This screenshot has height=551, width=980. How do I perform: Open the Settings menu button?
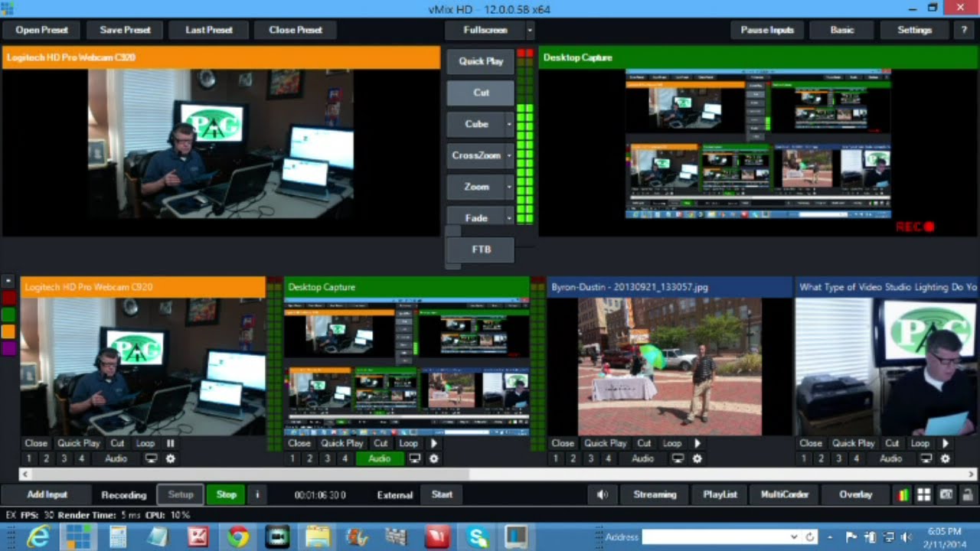[914, 30]
